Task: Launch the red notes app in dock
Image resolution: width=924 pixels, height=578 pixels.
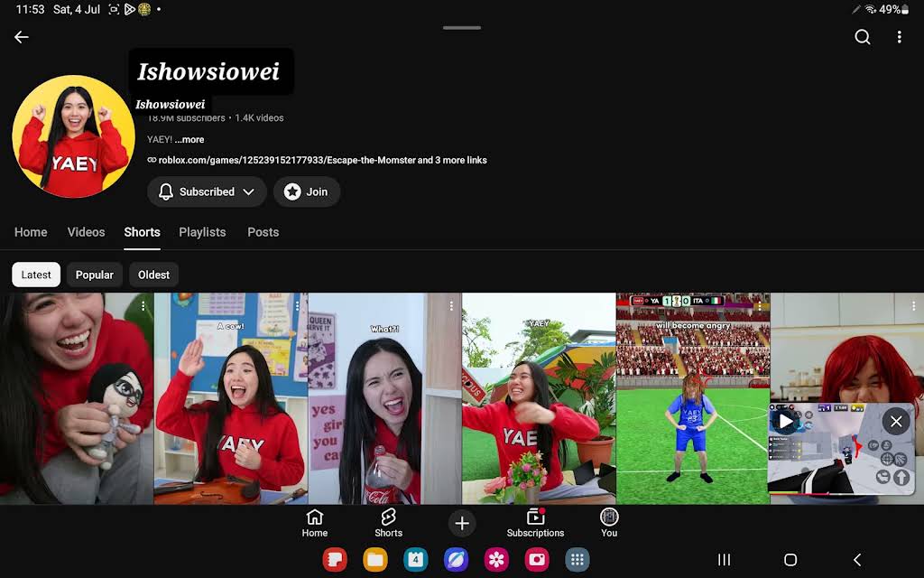Action: tap(335, 560)
